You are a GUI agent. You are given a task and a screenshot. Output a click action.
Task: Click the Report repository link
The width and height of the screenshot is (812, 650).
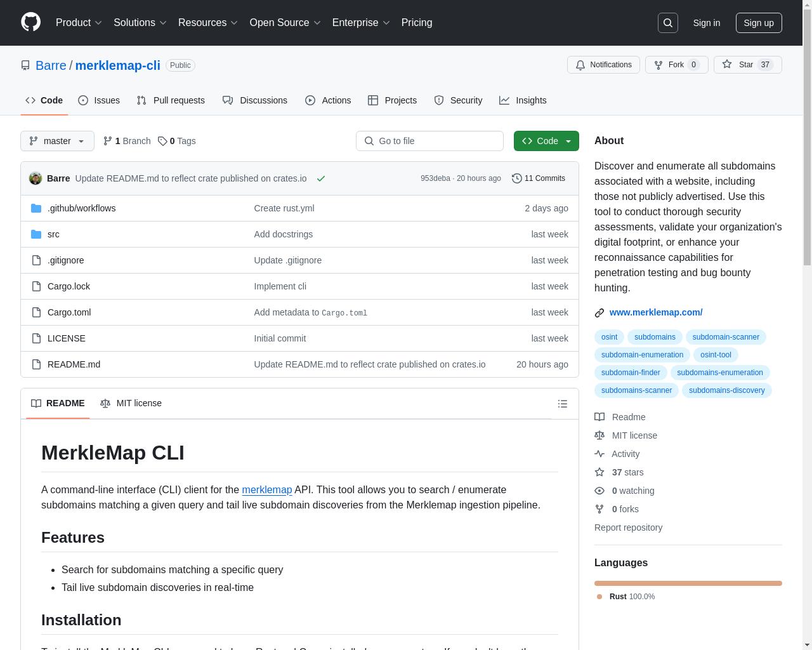[628, 527]
